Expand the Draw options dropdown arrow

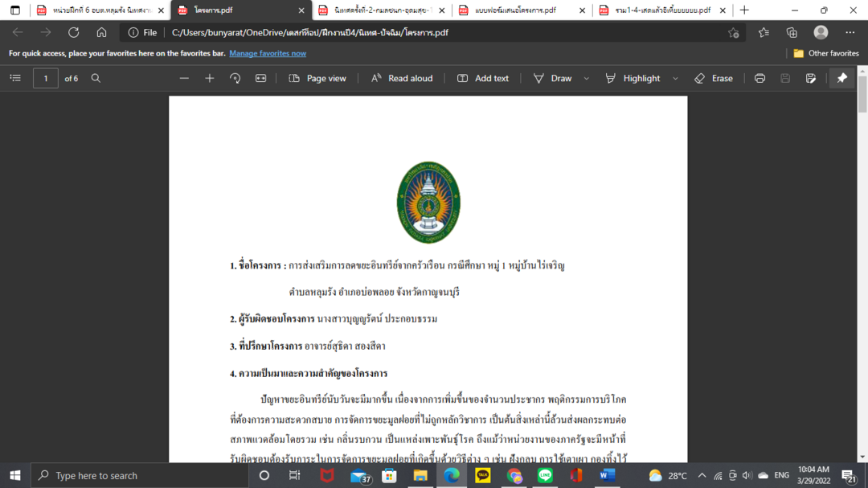586,79
